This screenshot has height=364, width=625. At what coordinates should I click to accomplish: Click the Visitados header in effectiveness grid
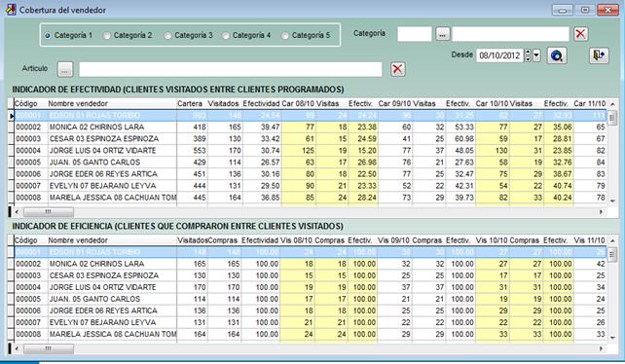[x=223, y=104]
